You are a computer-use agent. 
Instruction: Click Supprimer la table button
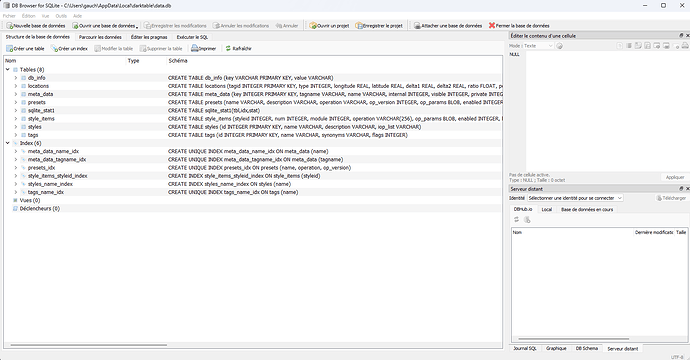(x=161, y=48)
